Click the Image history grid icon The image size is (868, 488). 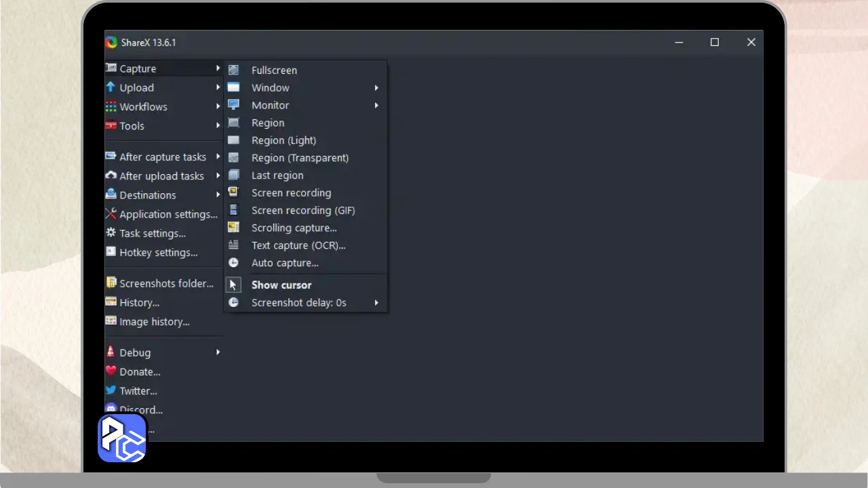pyautogui.click(x=111, y=321)
